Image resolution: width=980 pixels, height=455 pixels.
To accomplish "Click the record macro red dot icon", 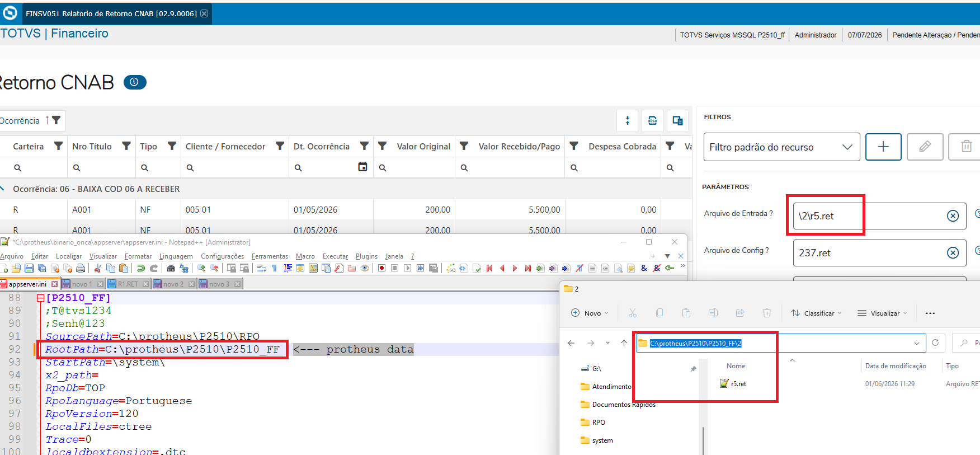I will [381, 268].
